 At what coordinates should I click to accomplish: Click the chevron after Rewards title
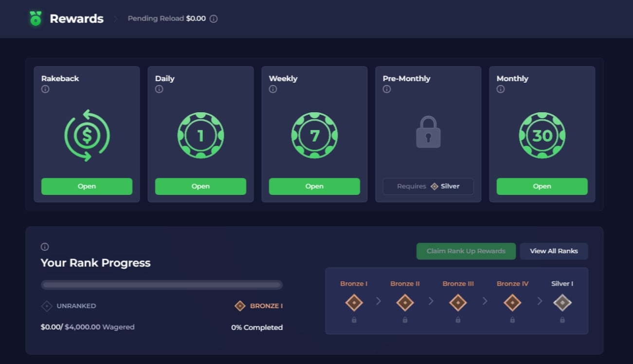[116, 19]
